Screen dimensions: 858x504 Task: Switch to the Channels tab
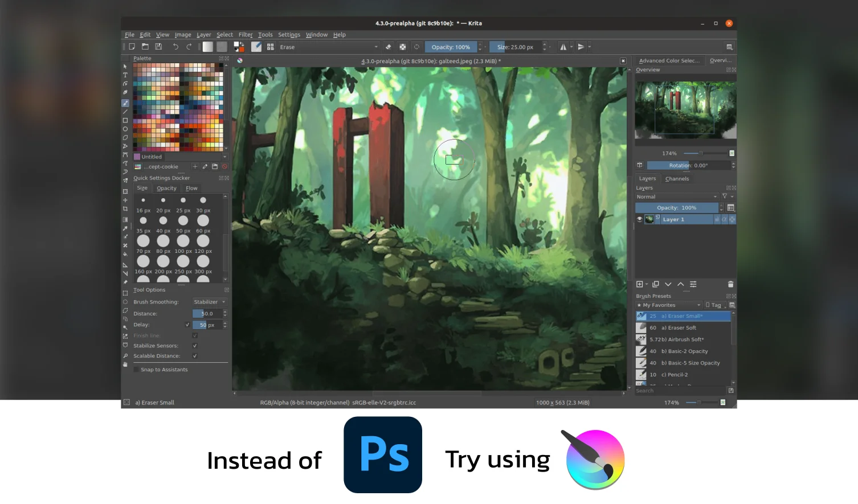677,178
